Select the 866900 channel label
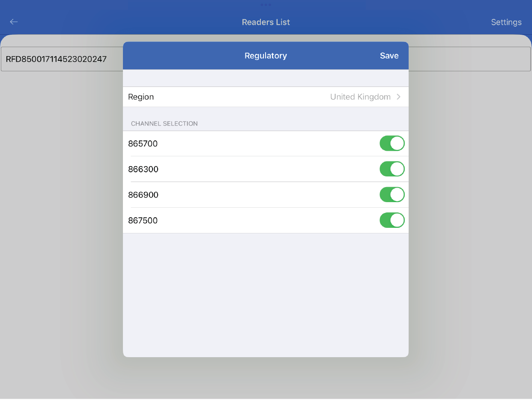Viewport: 532px width, 400px height. tap(143, 195)
